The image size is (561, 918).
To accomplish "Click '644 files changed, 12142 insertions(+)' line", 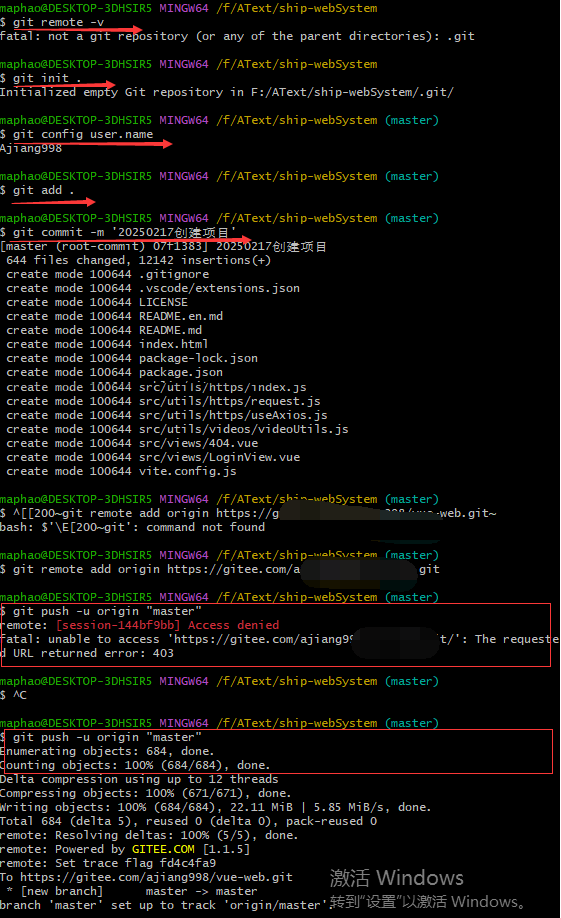I will 139,261.
